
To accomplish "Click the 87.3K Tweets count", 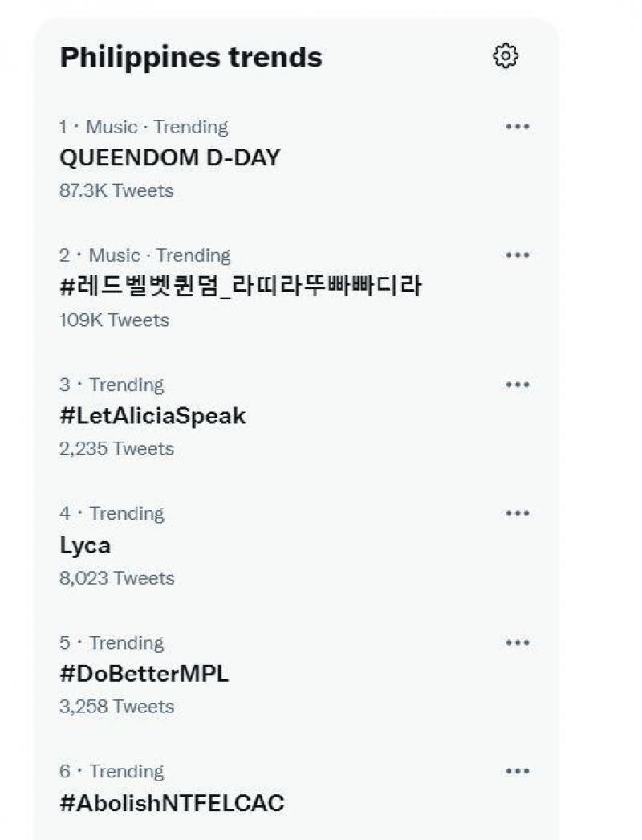I will coord(116,190).
